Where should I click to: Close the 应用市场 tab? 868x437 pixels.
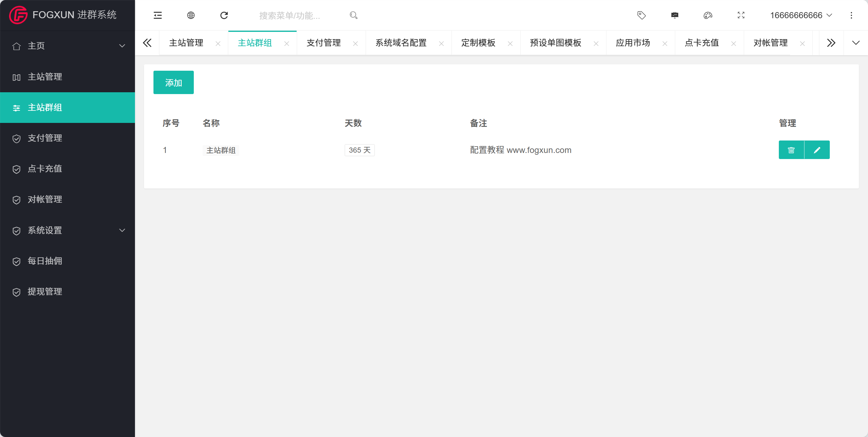click(665, 43)
